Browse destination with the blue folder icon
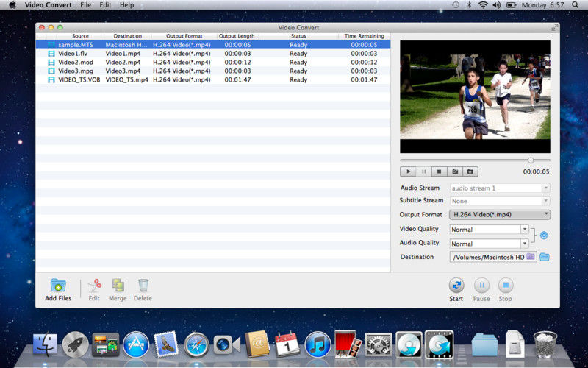This screenshot has width=588, height=368. [545, 257]
